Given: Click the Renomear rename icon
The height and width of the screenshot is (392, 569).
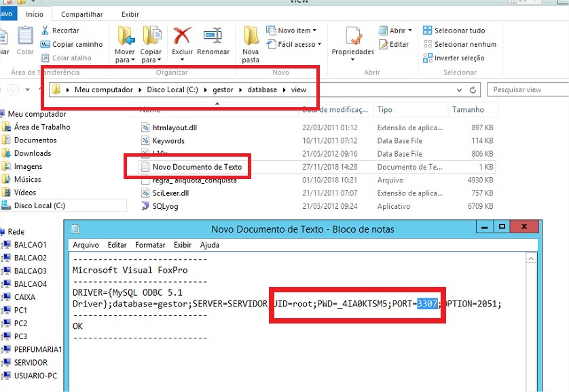Looking at the screenshot, I should point(213,37).
